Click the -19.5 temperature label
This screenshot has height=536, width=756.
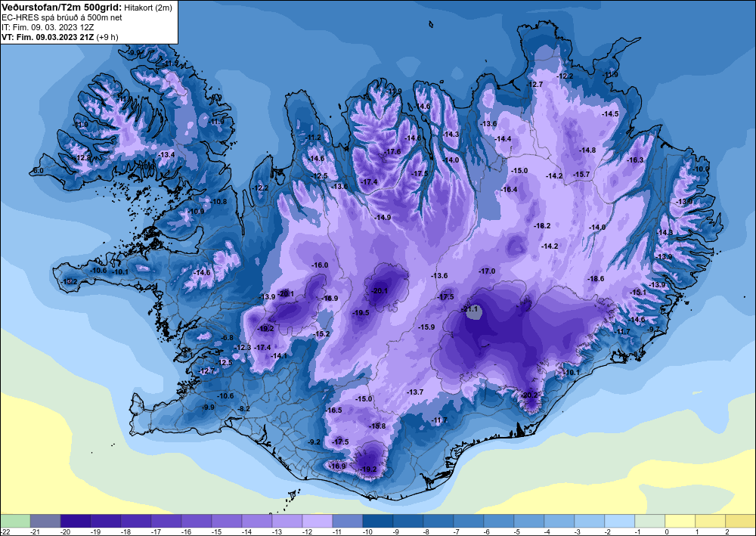pyautogui.click(x=361, y=313)
